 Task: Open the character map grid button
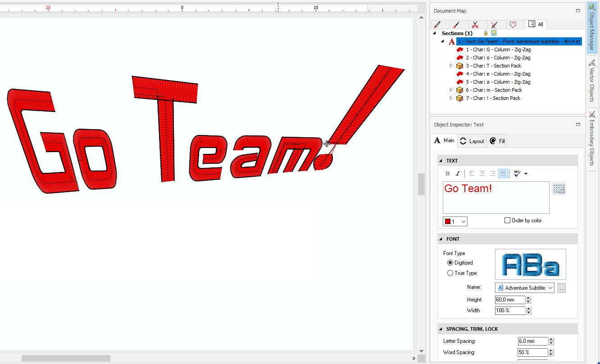559,189
